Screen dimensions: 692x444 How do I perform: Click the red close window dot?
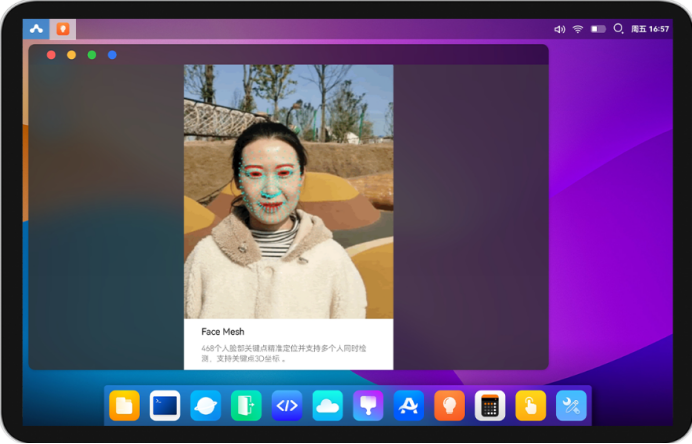[x=51, y=55]
